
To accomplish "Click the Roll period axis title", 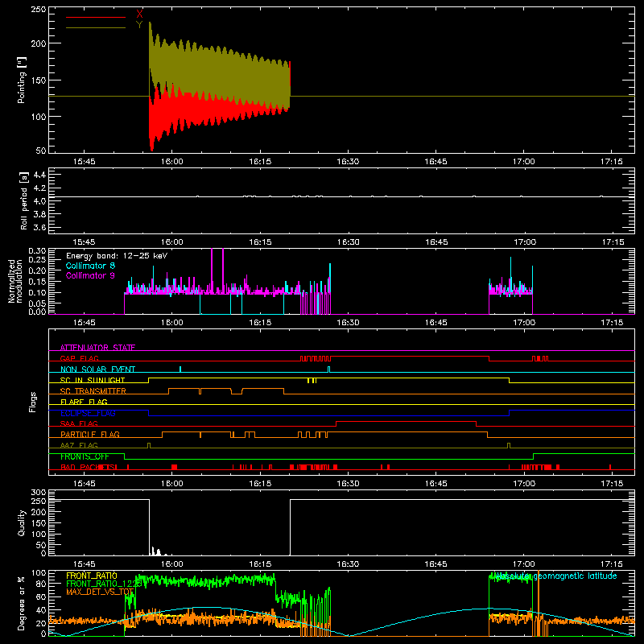I will (23, 200).
